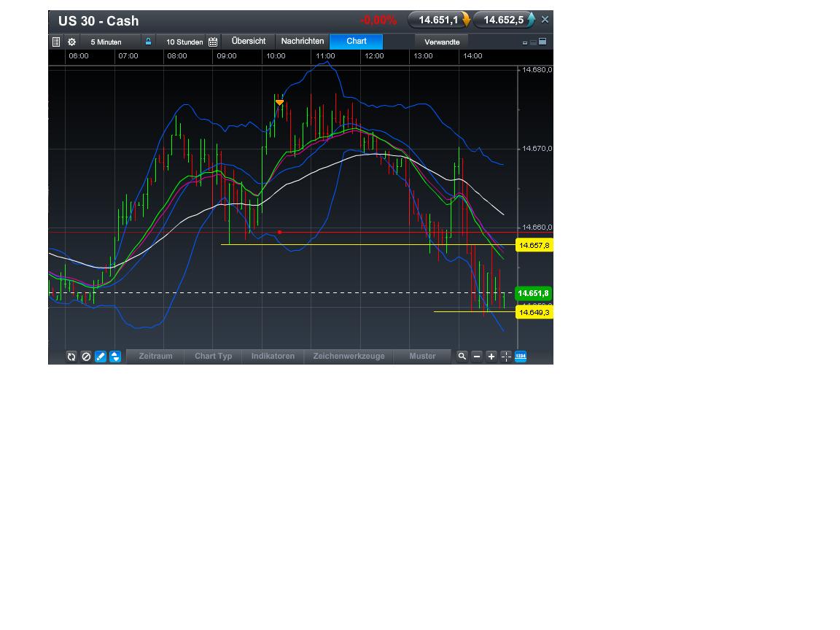Activate the crosshair cursor icon

tap(506, 357)
